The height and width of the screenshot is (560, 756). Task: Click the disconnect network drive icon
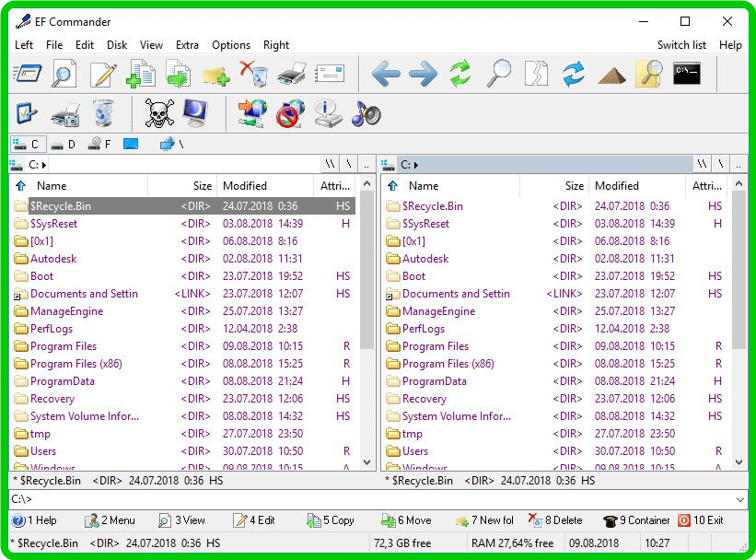click(x=290, y=113)
